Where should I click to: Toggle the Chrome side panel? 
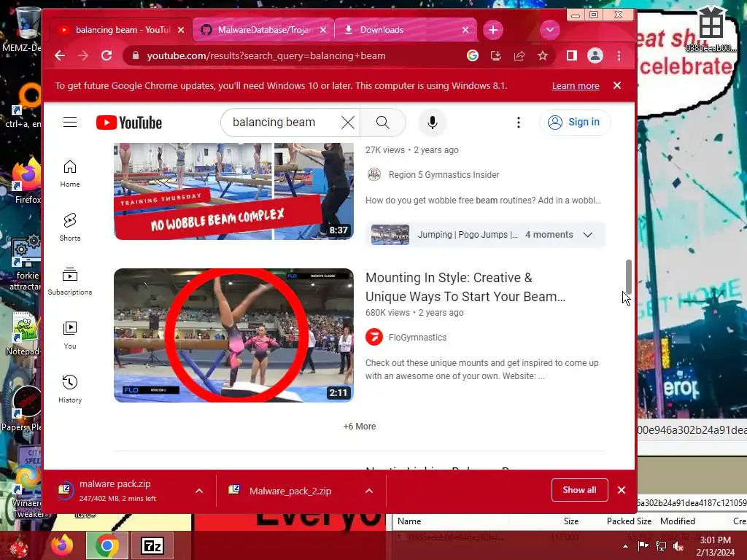tap(572, 55)
